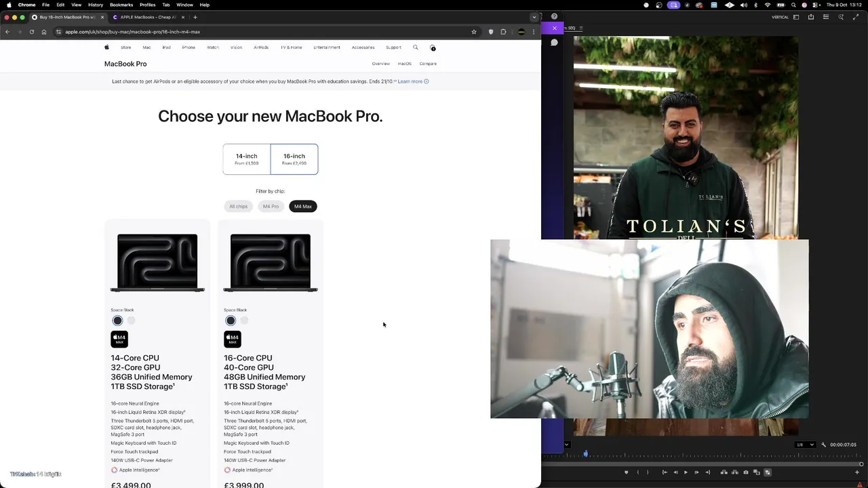This screenshot has height=488, width=868.
Task: Open the Profiles menu
Action: pyautogui.click(x=147, y=5)
